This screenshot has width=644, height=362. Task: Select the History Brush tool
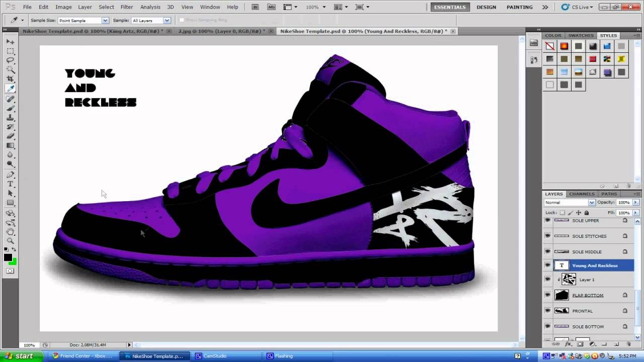click(10, 127)
